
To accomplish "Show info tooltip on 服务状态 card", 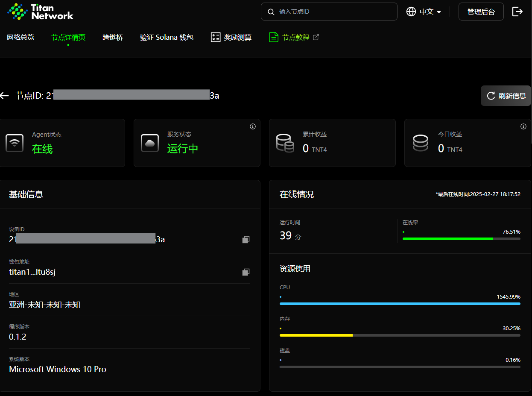I will click(253, 126).
